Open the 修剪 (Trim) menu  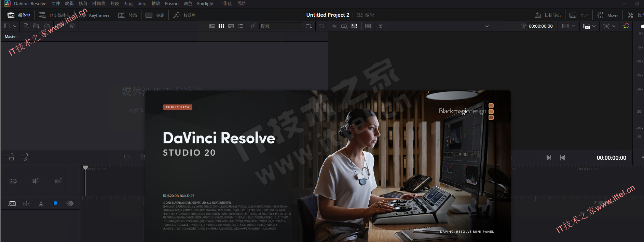pos(83,3)
